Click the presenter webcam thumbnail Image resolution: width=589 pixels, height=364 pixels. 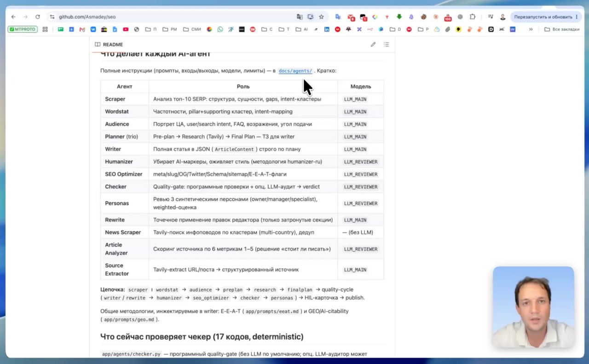point(533,307)
